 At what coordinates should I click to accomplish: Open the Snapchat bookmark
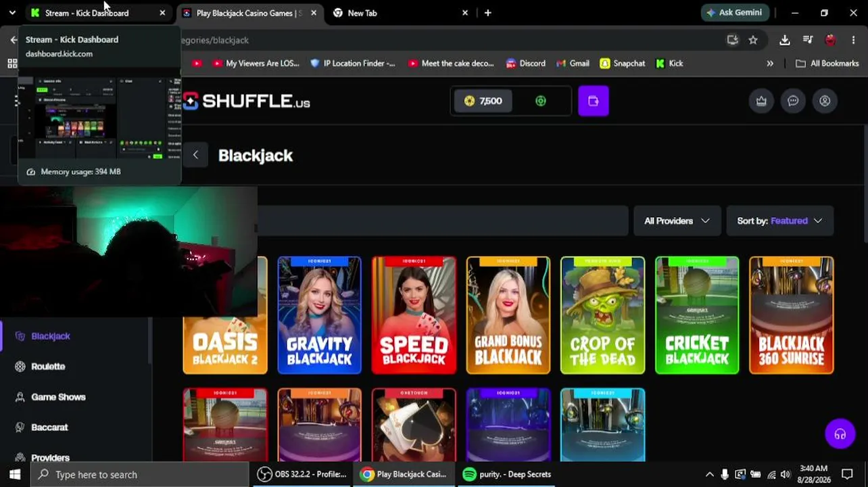(x=622, y=64)
